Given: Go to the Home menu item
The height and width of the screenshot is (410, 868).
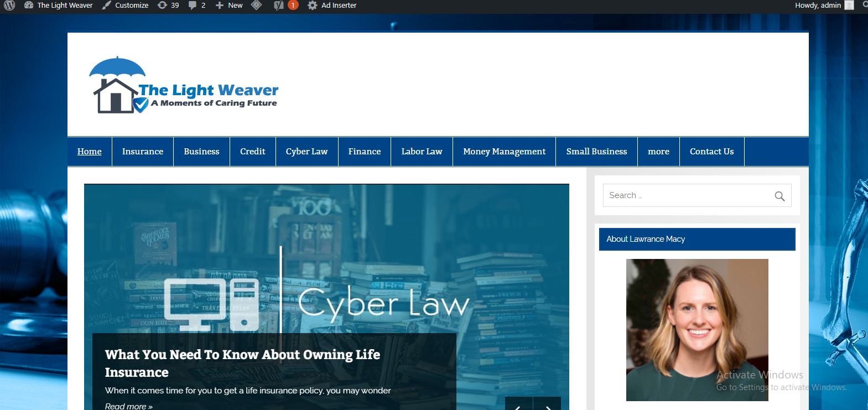Looking at the screenshot, I should [x=90, y=152].
